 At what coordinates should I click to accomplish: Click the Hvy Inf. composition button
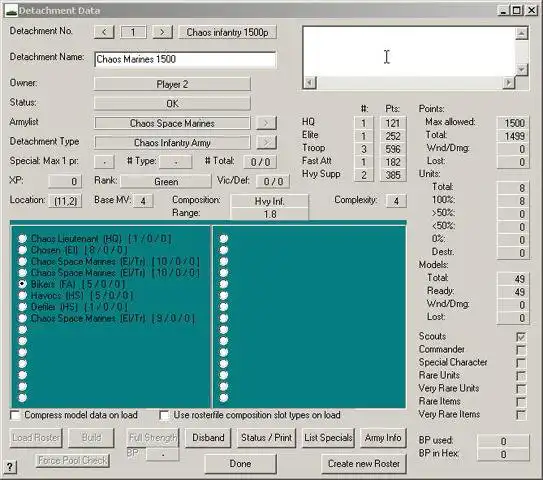pos(269,201)
